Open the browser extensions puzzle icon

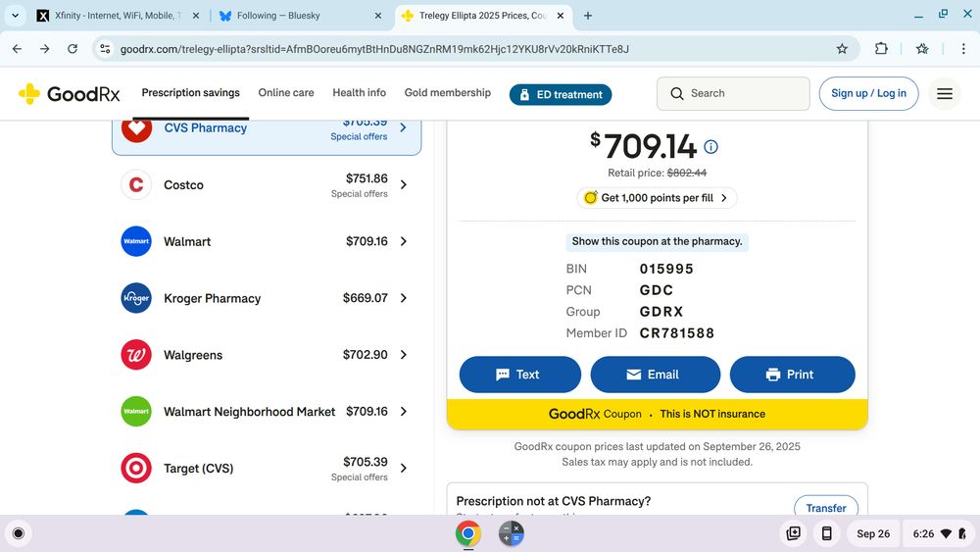click(x=881, y=49)
